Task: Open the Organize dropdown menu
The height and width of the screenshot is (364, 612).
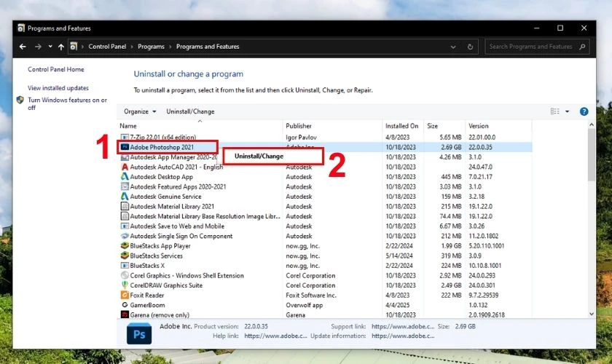Action: tap(140, 111)
